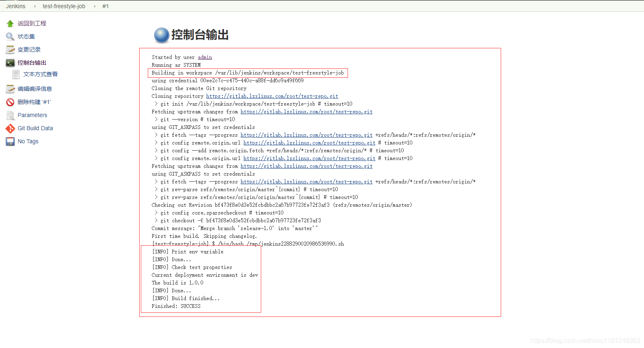The width and height of the screenshot is (644, 348).
Task: Click the terminal console output icon
Action: tap(10, 63)
